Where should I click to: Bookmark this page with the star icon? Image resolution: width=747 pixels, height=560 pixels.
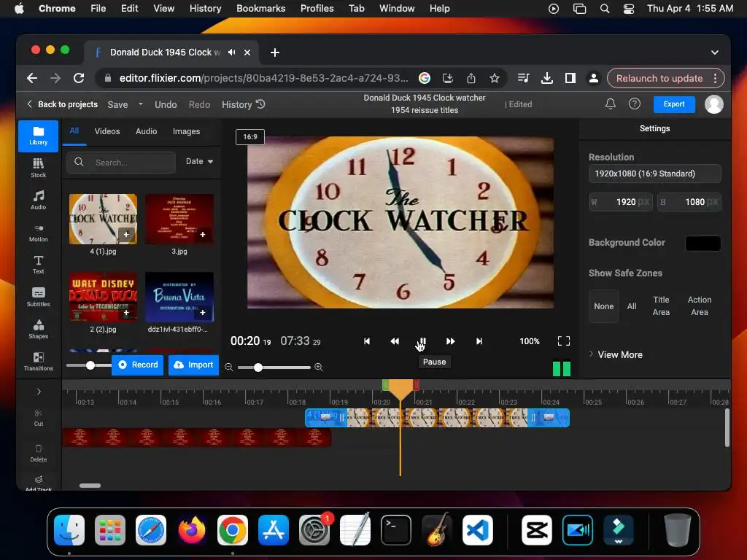pyautogui.click(x=495, y=78)
